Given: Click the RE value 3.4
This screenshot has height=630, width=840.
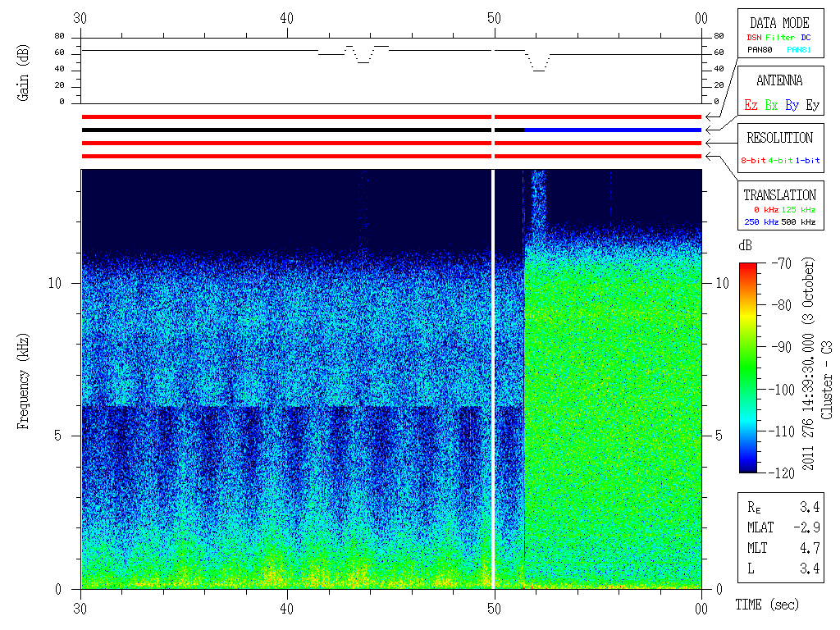Looking at the screenshot, I should point(810,507).
